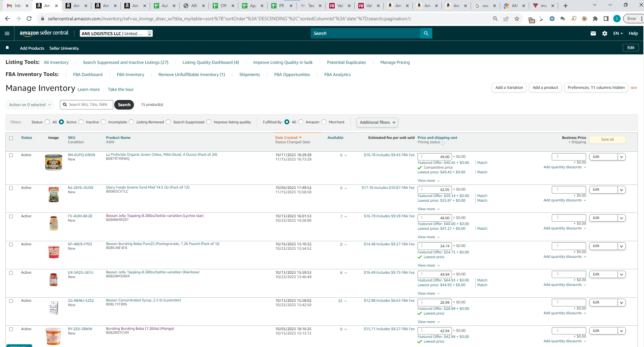This screenshot has height=347, width=644.
Task: Expand View more for Glory Foods Greens row
Action: point(429,209)
